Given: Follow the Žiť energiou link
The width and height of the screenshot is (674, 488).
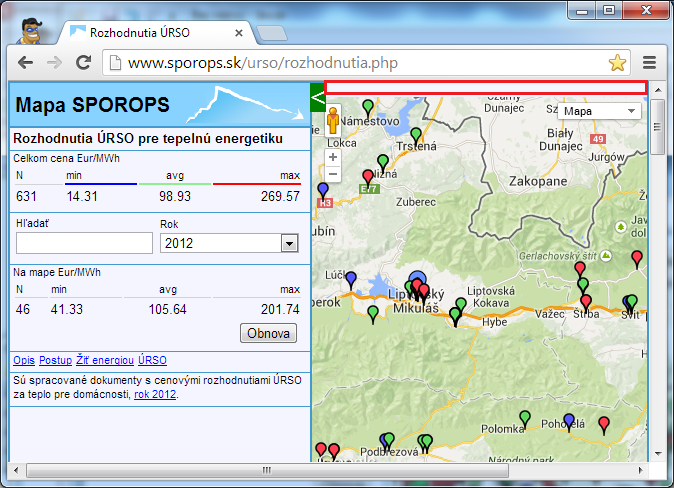Looking at the screenshot, I should point(104,360).
